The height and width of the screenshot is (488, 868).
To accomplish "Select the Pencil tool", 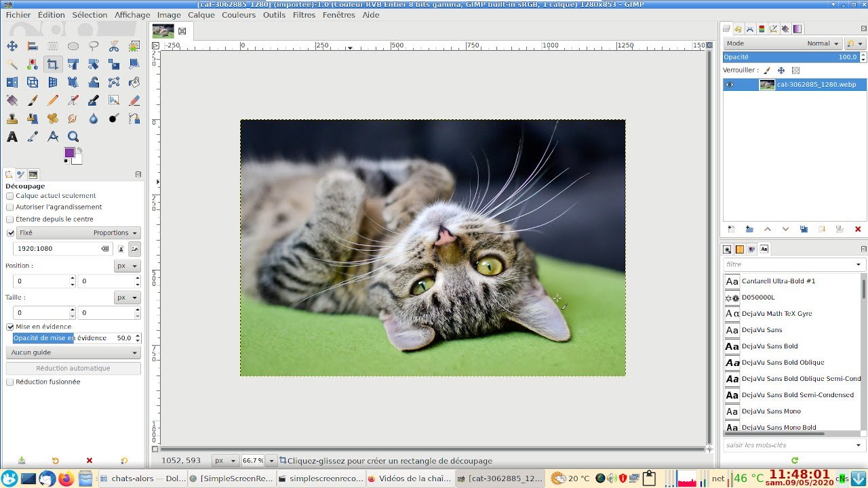I will point(53,100).
